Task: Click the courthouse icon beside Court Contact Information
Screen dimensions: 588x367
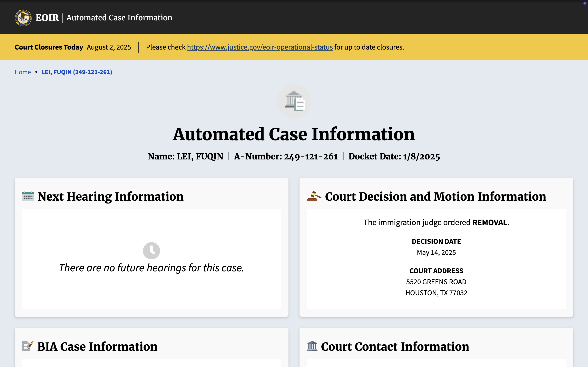Action: [x=312, y=346]
